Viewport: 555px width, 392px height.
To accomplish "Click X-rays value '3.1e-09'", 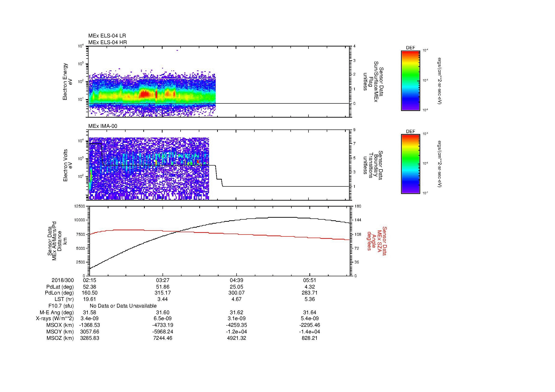I will pos(236,318).
